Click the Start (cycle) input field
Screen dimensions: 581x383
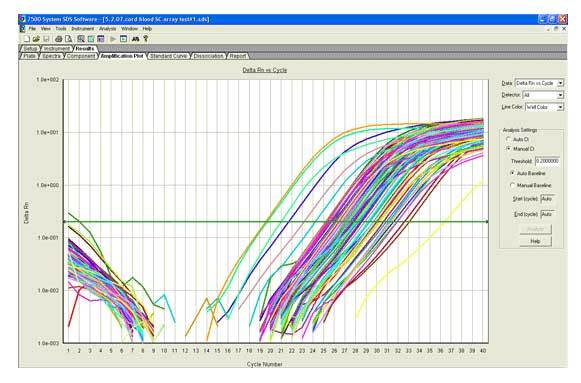point(547,199)
